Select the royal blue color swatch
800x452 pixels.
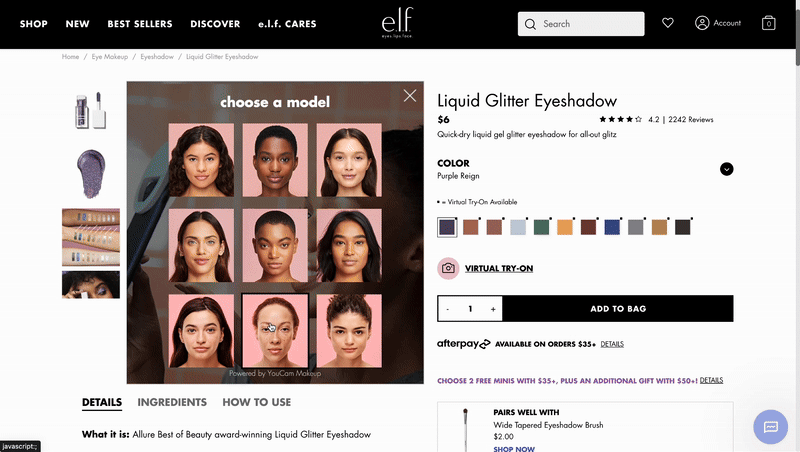612,227
